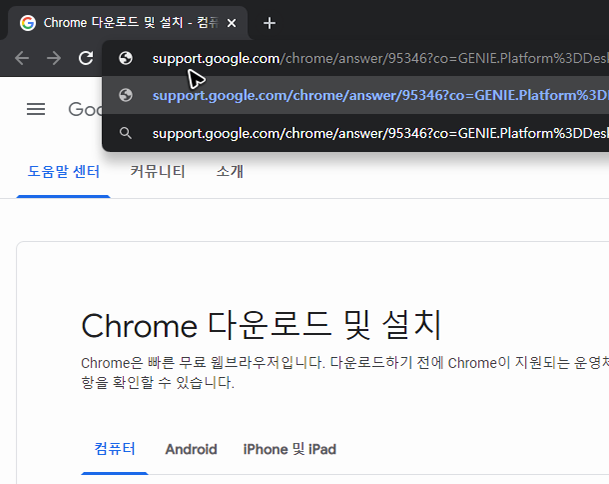
Task: Choose the highlighted blue URL suggestion
Action: (x=355, y=95)
